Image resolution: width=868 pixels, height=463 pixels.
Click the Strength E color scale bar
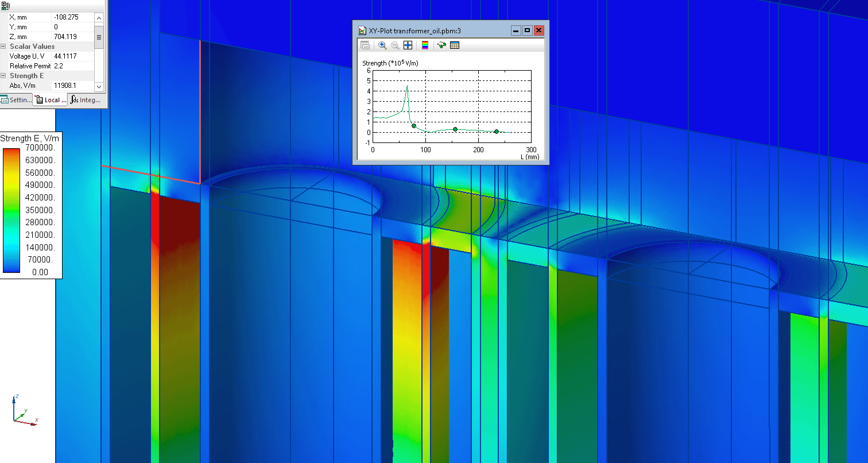pos(11,210)
